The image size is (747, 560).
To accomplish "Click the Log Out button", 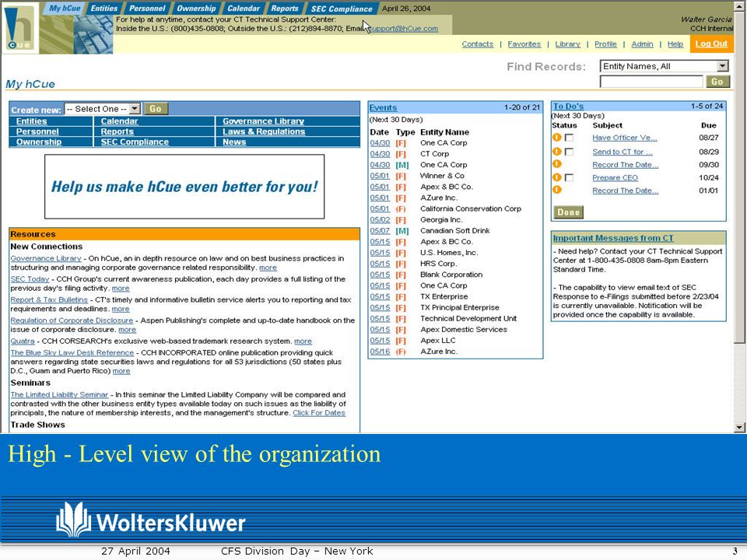I will pos(710,44).
